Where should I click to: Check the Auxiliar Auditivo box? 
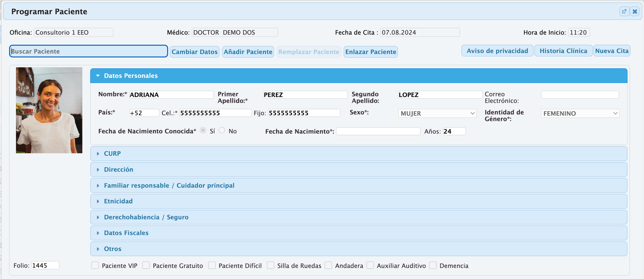pos(370,265)
